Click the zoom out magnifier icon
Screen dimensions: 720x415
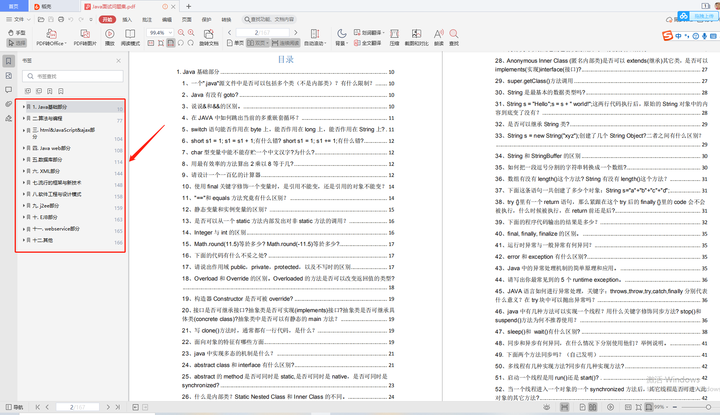(x=181, y=33)
